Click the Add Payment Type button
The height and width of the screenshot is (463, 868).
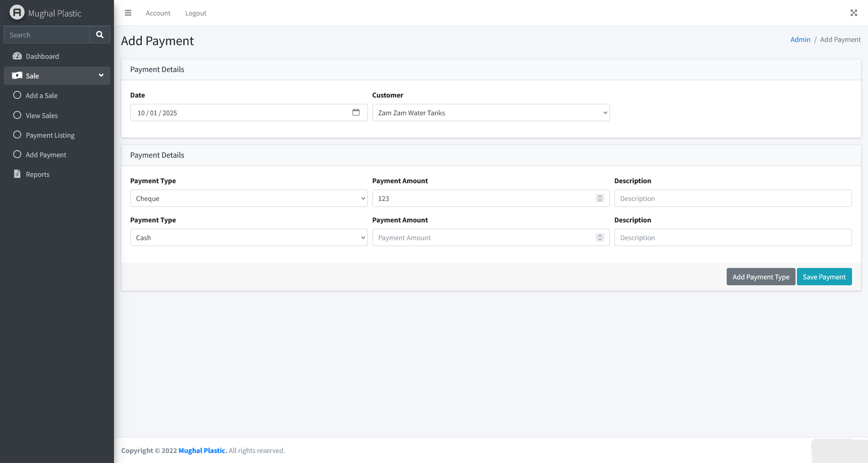coord(760,277)
